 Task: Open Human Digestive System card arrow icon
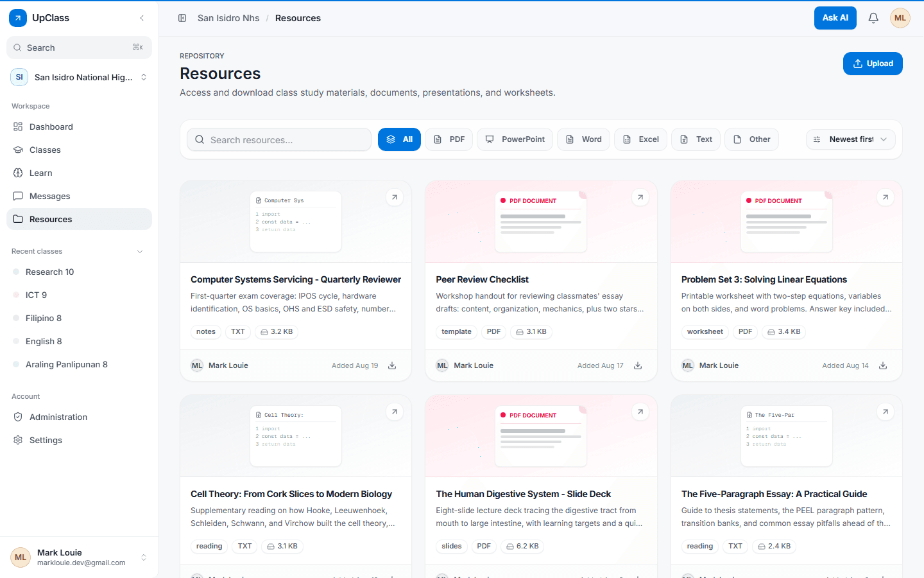point(640,412)
